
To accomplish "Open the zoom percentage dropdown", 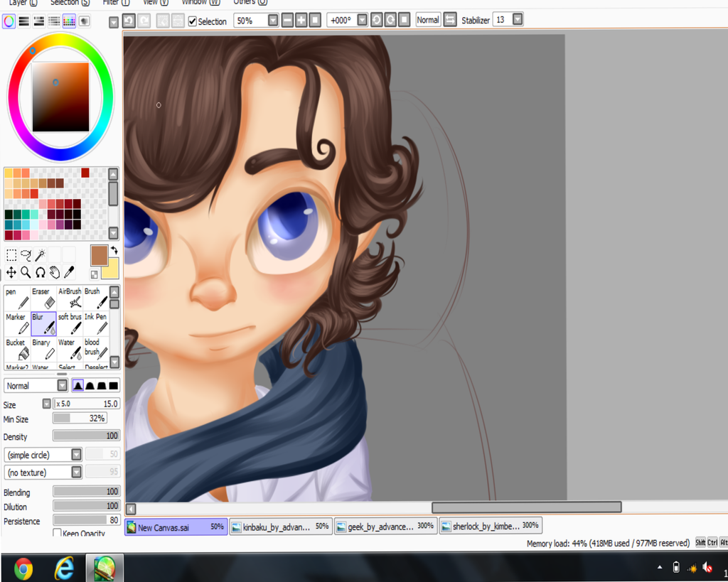I will coord(273,21).
